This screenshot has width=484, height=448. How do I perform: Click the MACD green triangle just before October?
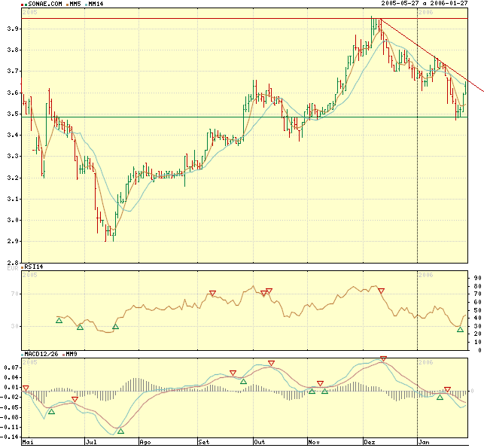pos(244,382)
